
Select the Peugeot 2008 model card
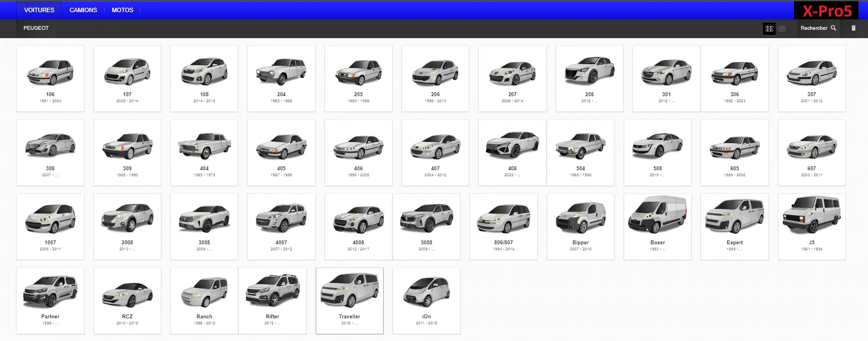[127, 227]
